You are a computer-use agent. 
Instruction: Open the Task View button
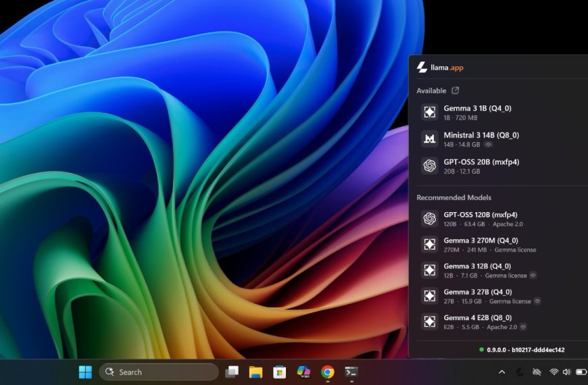232,372
